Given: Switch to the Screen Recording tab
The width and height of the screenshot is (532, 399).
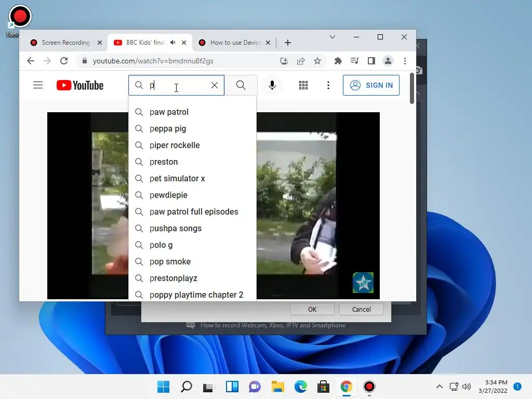Looking at the screenshot, I should [65, 43].
